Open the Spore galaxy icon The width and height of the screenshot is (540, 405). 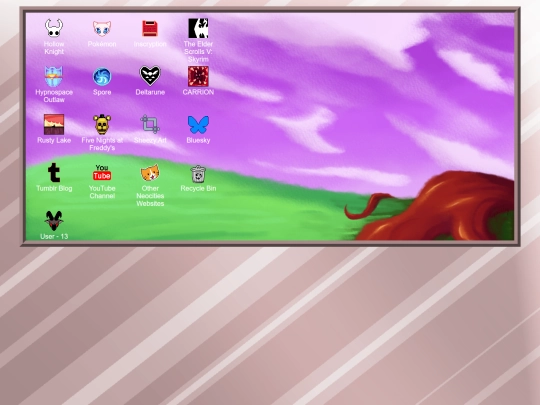point(102,76)
